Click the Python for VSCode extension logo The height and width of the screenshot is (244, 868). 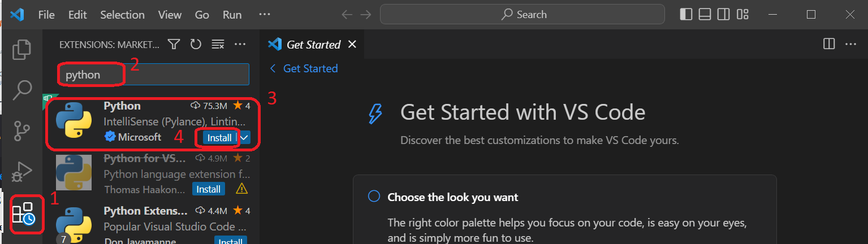75,172
